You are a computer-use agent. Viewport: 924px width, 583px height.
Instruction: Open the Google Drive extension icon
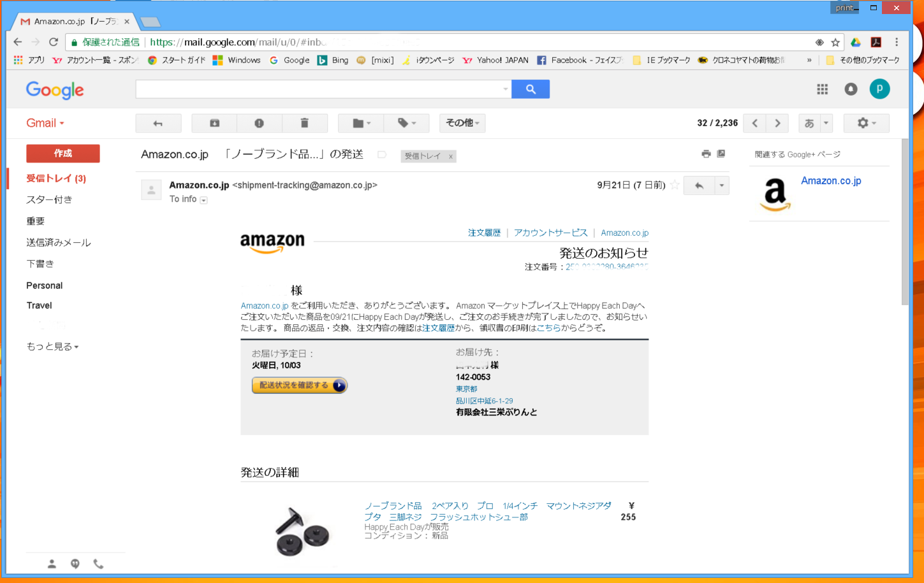click(856, 42)
